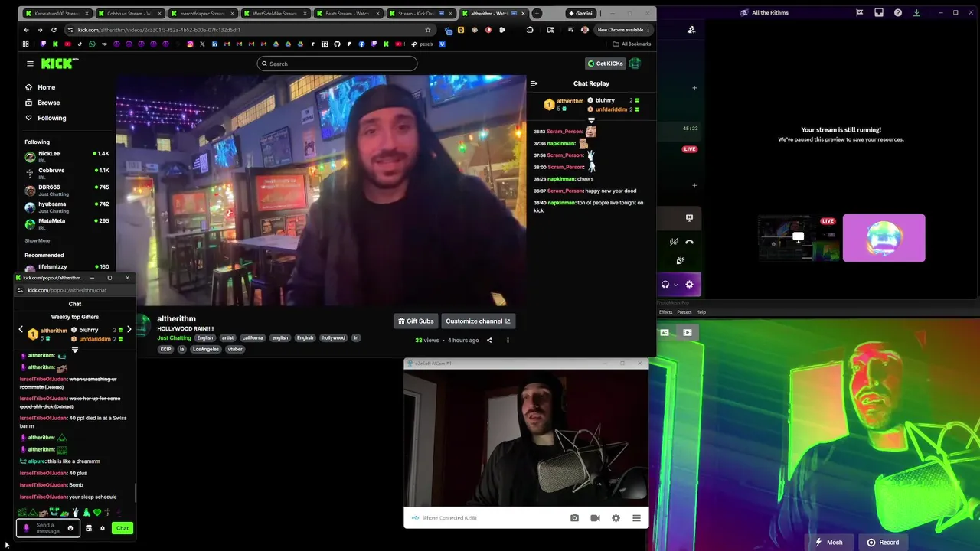Screen dimensions: 980x551
Task: Open chat shop icon
Action: pos(88,528)
